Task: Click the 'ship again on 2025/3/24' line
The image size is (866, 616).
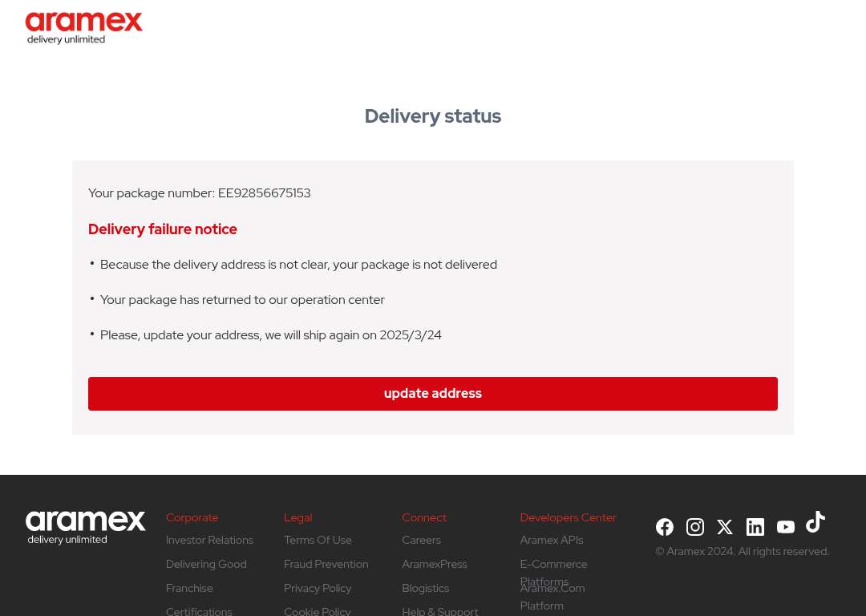Action: tap(271, 335)
